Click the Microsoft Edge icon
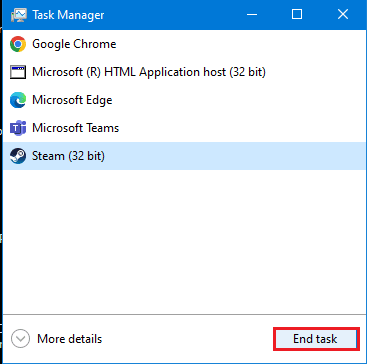 18,100
